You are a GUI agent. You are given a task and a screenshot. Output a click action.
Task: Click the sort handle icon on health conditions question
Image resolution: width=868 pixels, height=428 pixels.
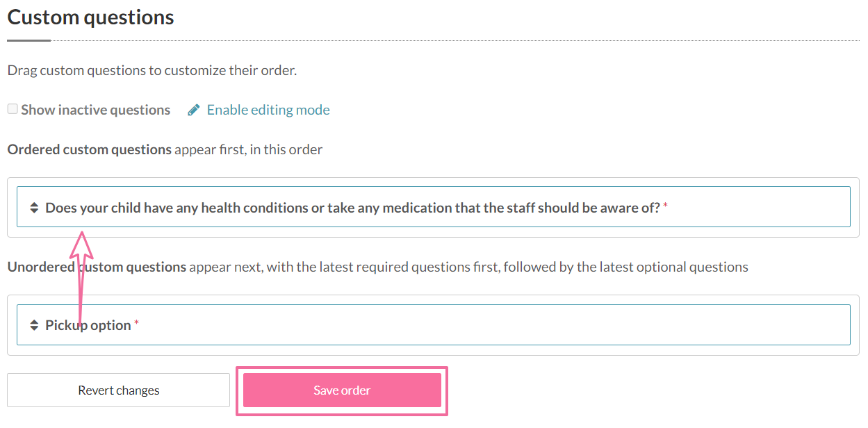click(x=34, y=207)
